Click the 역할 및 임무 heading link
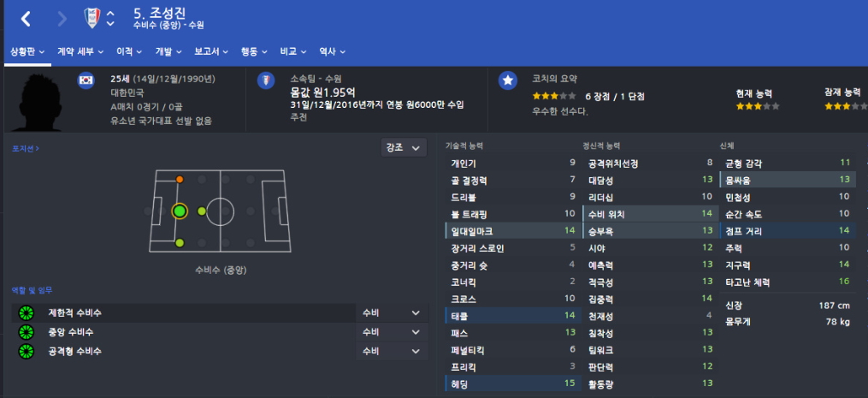The image size is (868, 398). pos(32,290)
